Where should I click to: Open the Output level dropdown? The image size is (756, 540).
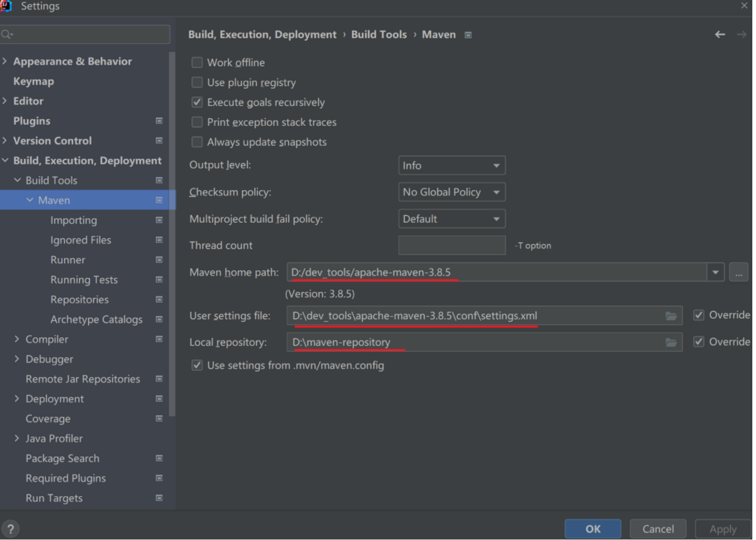(452, 165)
